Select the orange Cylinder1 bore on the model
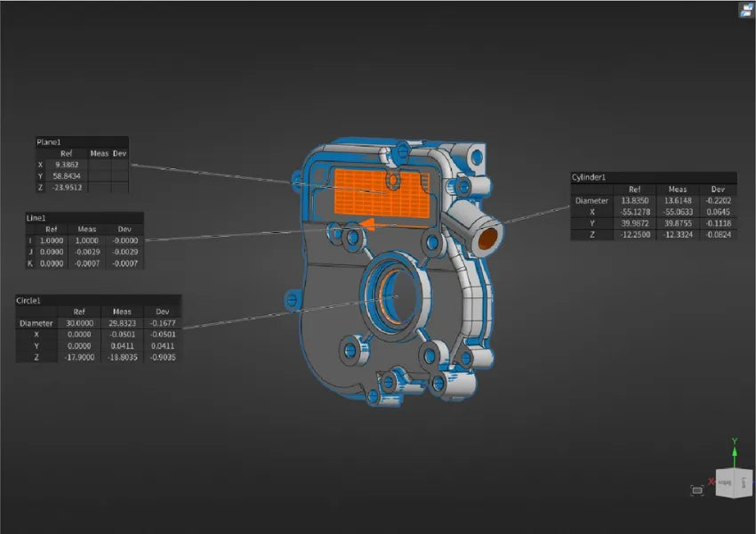This screenshot has width=756, height=534. pyautogui.click(x=487, y=239)
